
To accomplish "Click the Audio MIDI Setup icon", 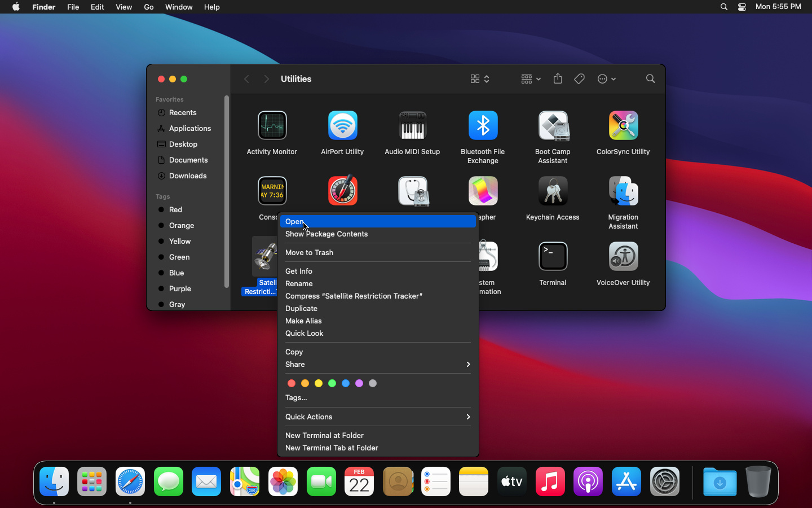I will pos(412,126).
